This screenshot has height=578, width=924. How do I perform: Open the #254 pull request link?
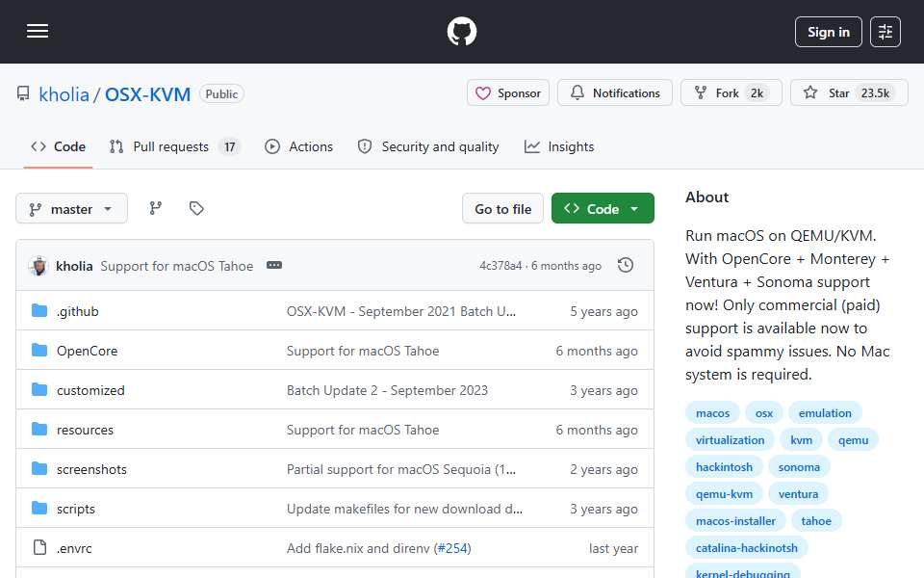(x=452, y=548)
